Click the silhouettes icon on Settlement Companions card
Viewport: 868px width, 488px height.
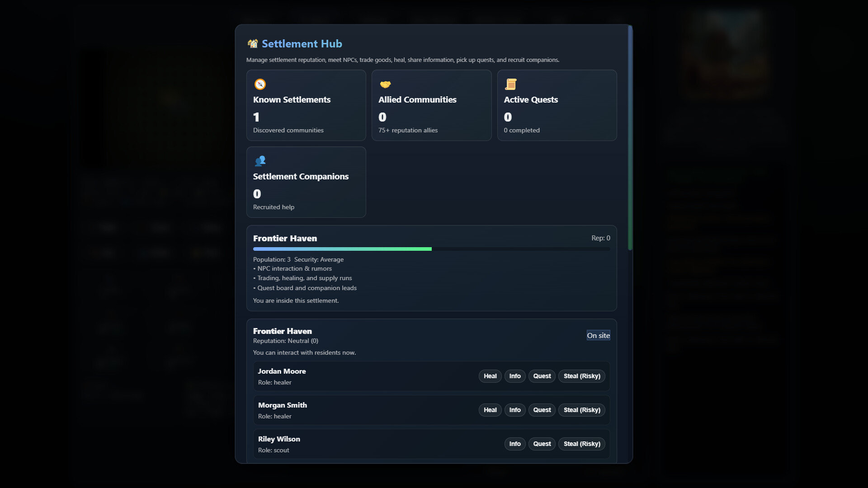pyautogui.click(x=260, y=161)
